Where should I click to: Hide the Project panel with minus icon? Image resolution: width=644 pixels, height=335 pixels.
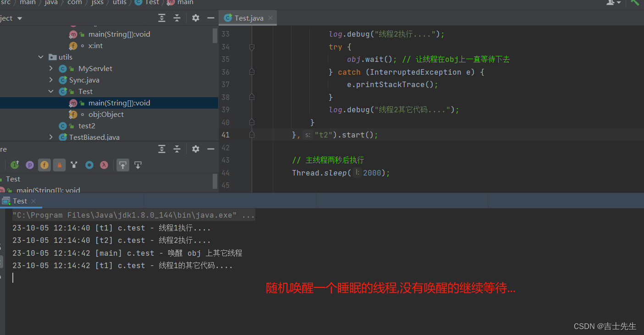pos(211,18)
